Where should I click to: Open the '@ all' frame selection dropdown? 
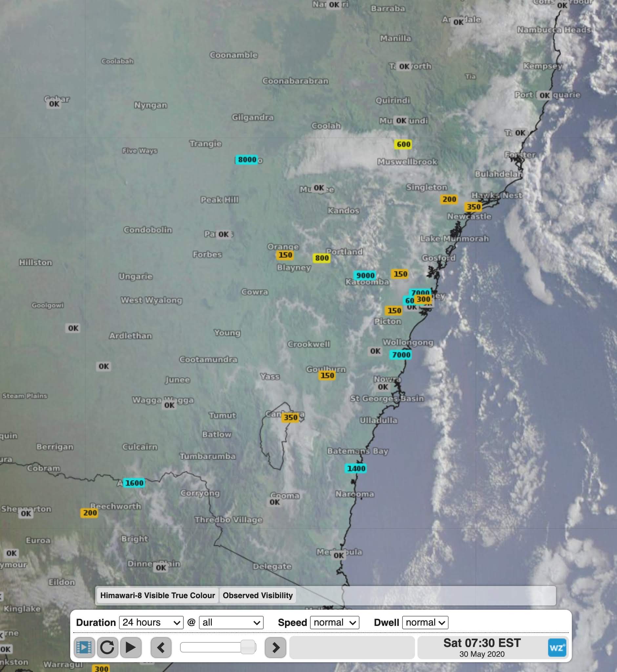click(x=231, y=622)
